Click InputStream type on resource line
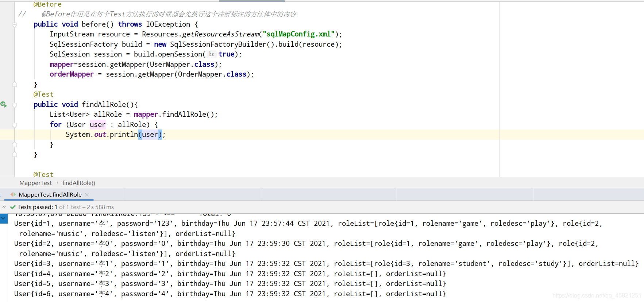644x302 pixels. pos(72,34)
